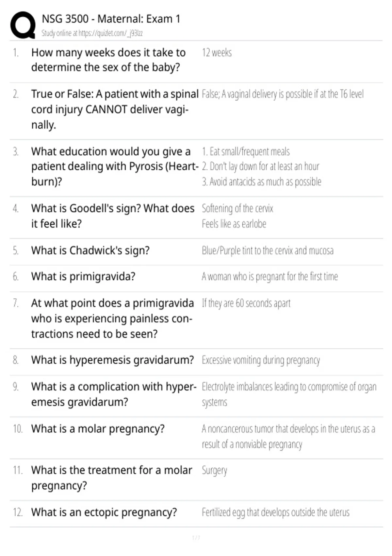
Task: Open the quizlet.com study online link
Action: (92, 33)
